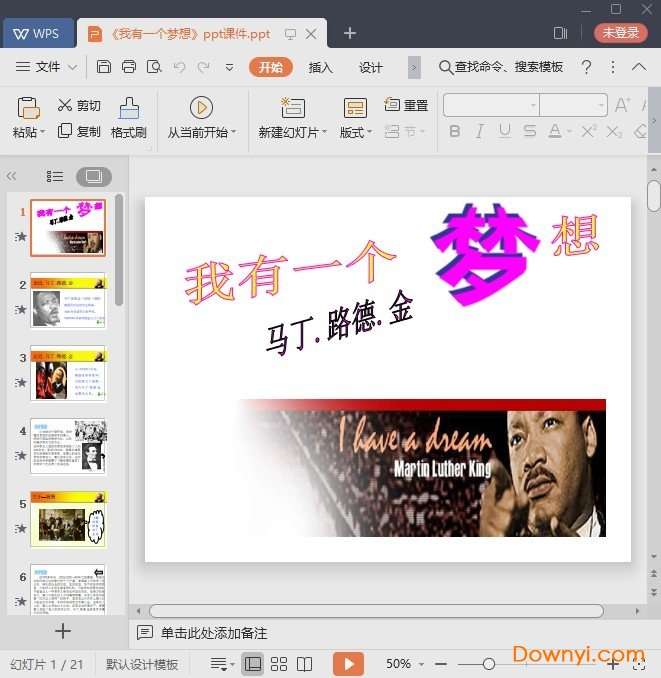Viewport: 661px width, 678px height.
Task: Click the subscript X₂ icon
Action: (x=614, y=131)
